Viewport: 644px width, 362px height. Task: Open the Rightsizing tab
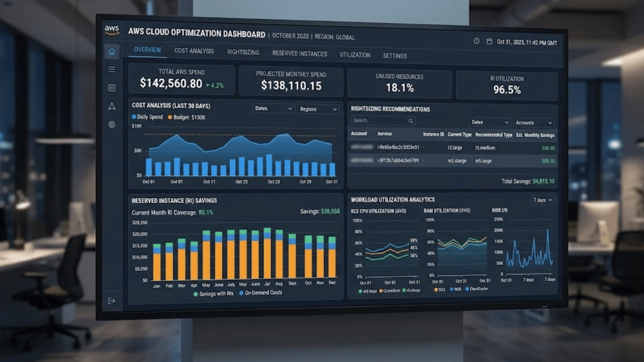click(x=243, y=52)
